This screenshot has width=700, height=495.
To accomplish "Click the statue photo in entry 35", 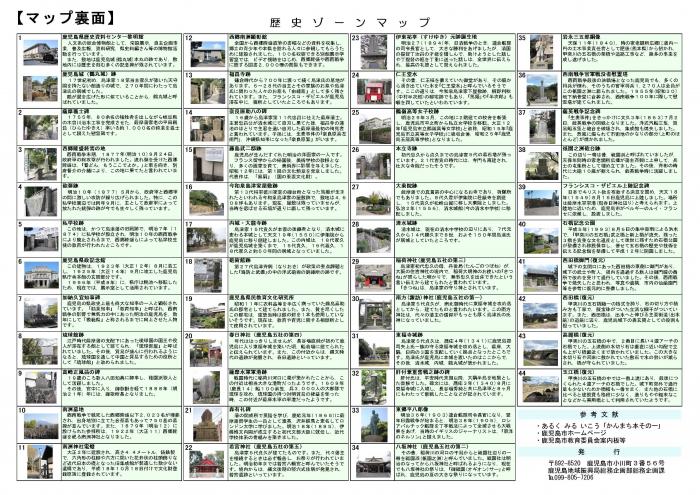I will coord(541,52).
